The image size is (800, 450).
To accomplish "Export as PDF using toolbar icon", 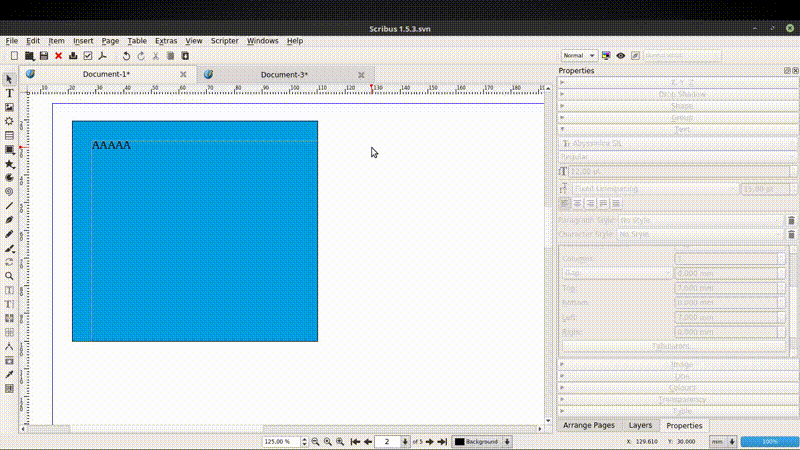I will (x=103, y=56).
